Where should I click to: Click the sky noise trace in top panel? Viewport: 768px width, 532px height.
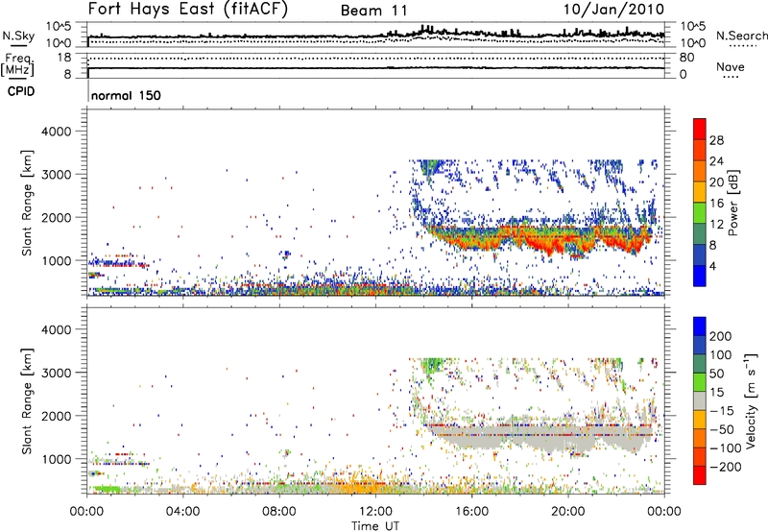coord(375,36)
